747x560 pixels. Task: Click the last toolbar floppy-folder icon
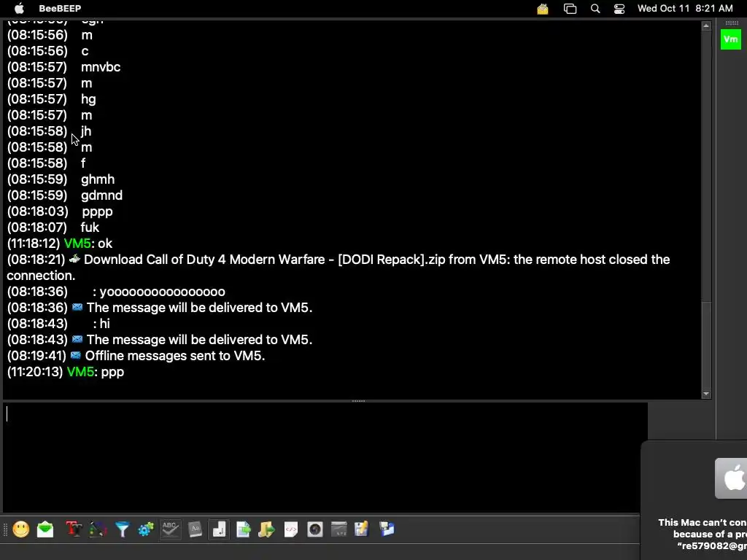(x=387, y=529)
